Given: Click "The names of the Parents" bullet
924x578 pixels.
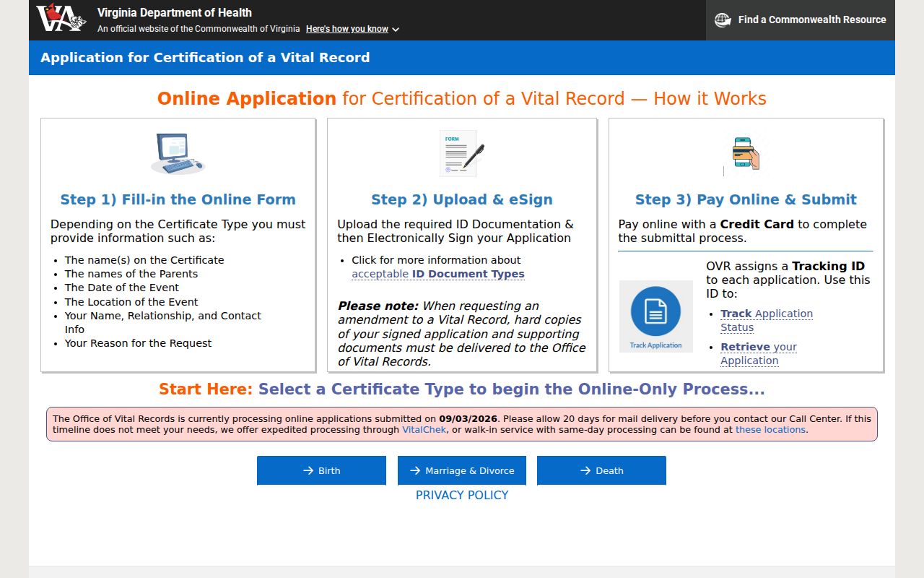Looking at the screenshot, I should 131,274.
